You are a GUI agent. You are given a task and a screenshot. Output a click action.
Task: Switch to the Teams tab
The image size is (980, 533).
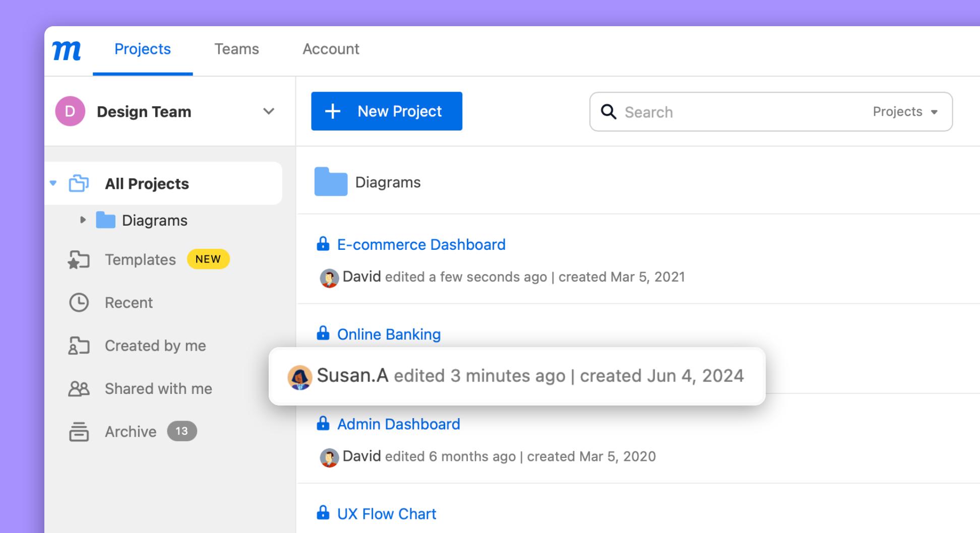click(x=236, y=49)
